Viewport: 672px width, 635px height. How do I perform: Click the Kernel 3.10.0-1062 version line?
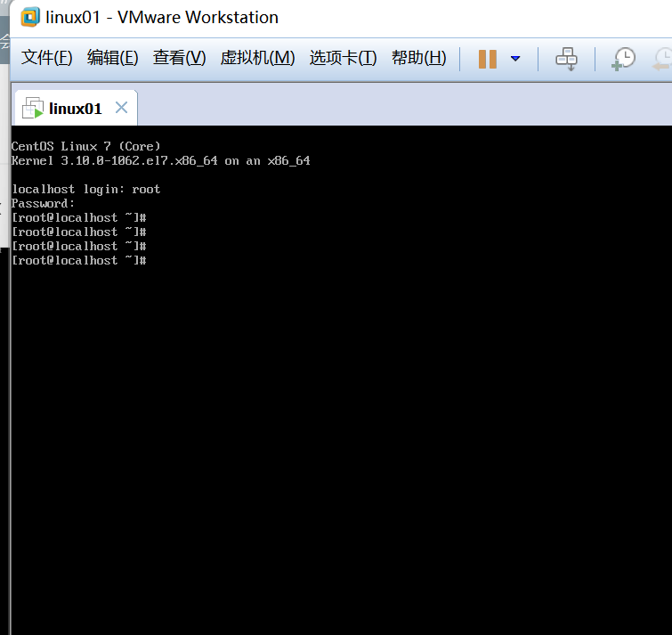(161, 161)
